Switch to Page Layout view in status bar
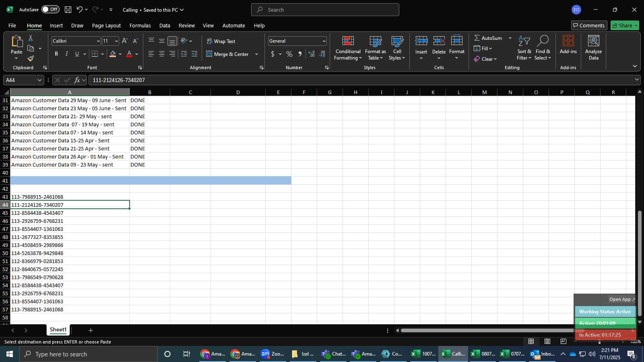644x362 pixels. 547,341
